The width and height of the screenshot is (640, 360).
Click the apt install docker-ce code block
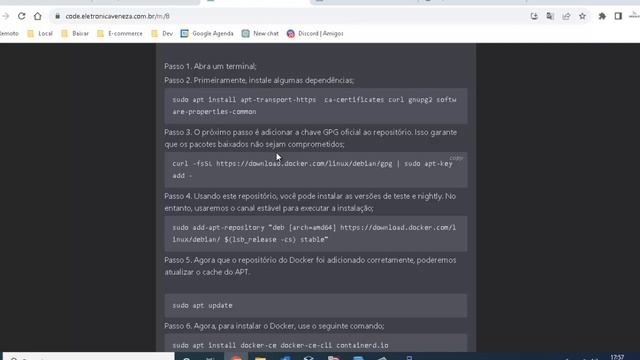click(316, 343)
